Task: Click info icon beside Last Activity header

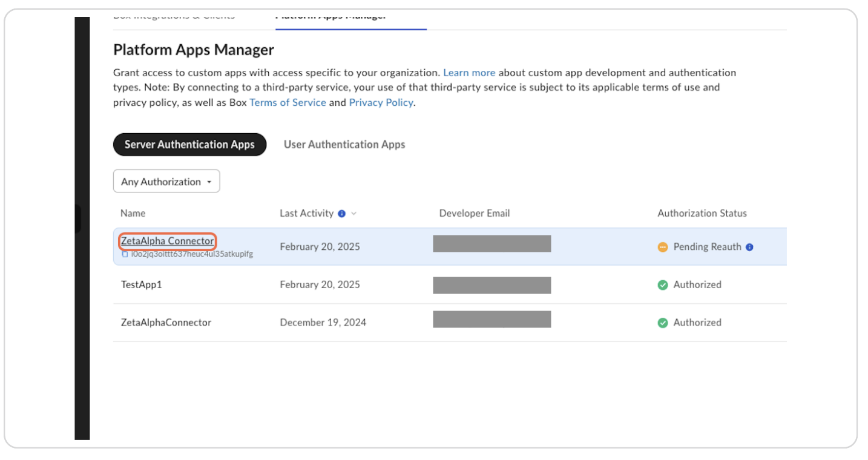Action: pyautogui.click(x=342, y=214)
